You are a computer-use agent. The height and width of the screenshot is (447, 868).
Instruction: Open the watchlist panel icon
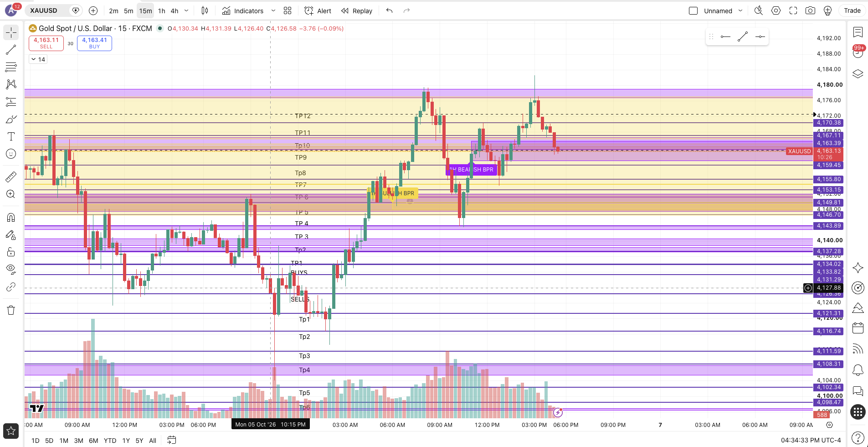point(858,32)
